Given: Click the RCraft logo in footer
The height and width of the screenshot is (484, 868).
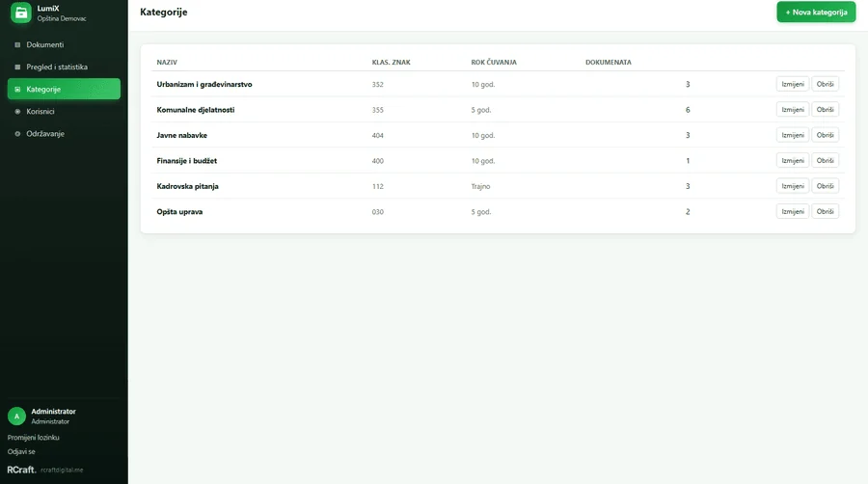Looking at the screenshot, I should point(21,470).
